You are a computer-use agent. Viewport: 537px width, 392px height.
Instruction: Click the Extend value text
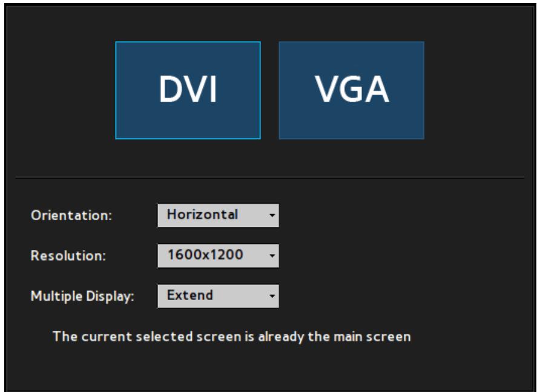pyautogui.click(x=189, y=295)
